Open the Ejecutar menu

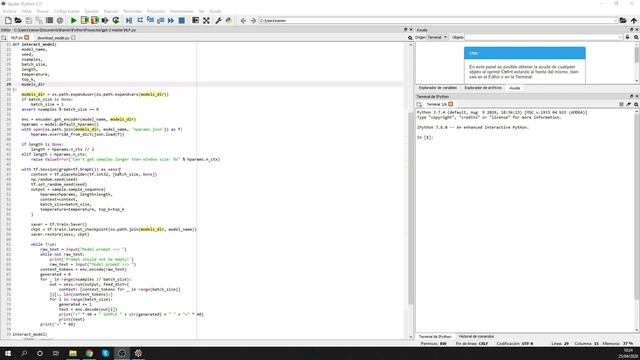tap(91, 11)
